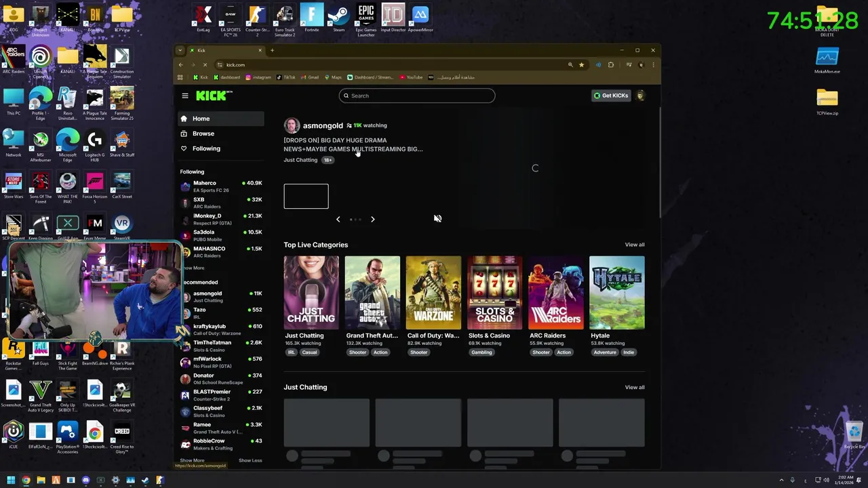Open the YouTube bookmark
The height and width of the screenshot is (488, 868).
pos(411,77)
